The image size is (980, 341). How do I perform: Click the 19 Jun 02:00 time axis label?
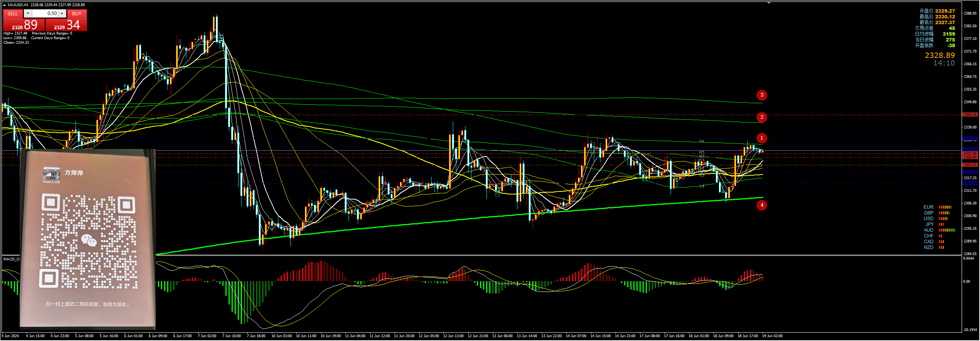772,336
